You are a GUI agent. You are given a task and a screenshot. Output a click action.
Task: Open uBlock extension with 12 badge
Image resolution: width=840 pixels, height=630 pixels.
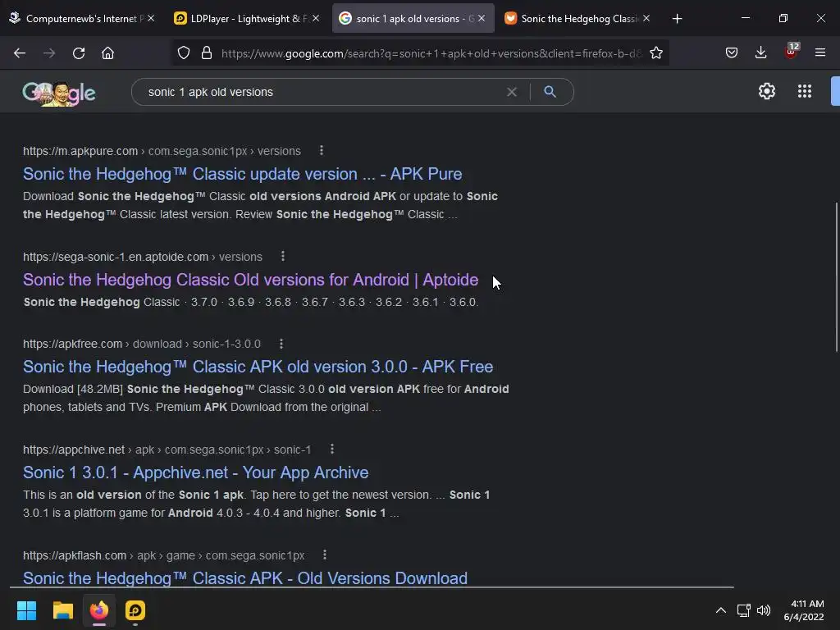click(792, 52)
